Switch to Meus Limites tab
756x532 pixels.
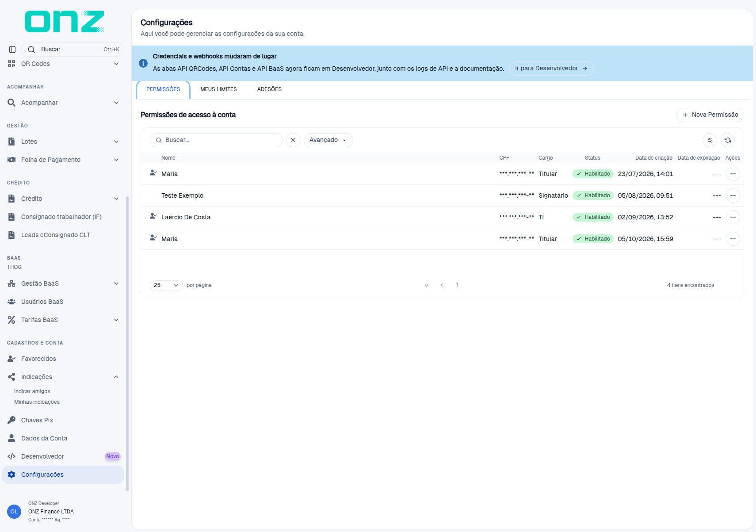218,89
